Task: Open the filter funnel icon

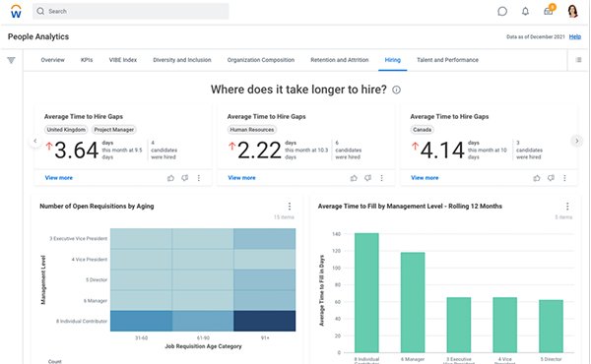Action: pyautogui.click(x=11, y=60)
